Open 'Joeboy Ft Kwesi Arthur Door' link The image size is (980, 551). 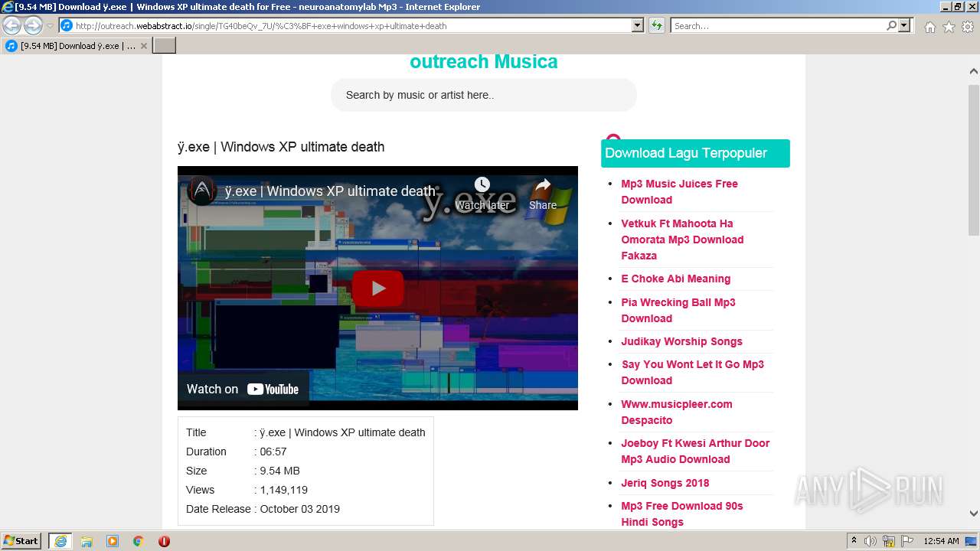695,451
